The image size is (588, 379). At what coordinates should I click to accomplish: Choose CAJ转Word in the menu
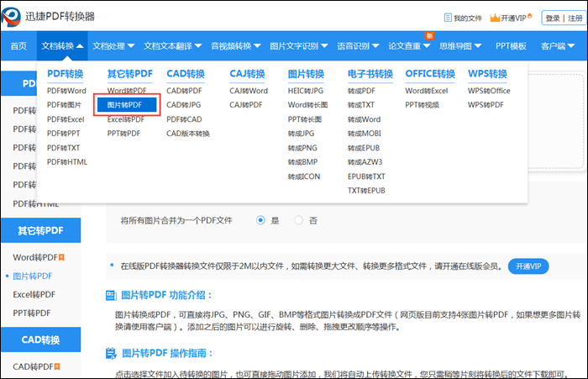(x=249, y=91)
